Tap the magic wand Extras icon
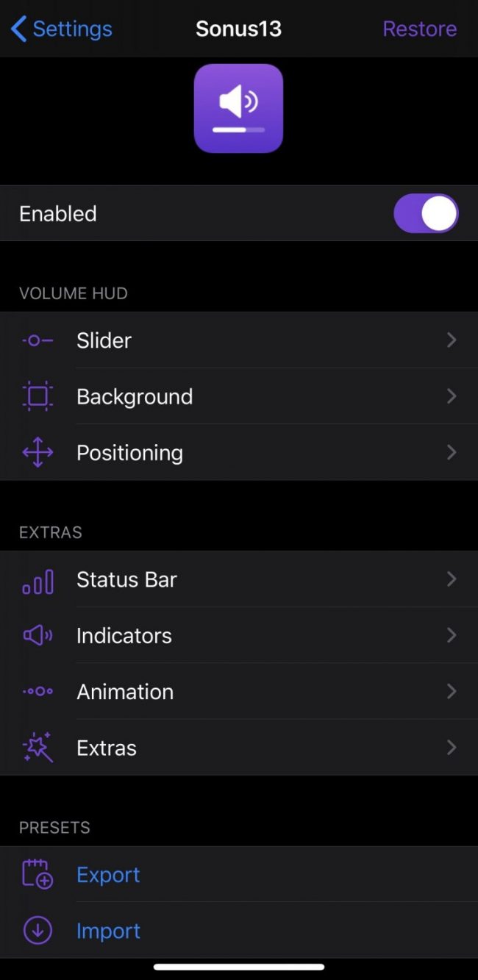 [38, 748]
